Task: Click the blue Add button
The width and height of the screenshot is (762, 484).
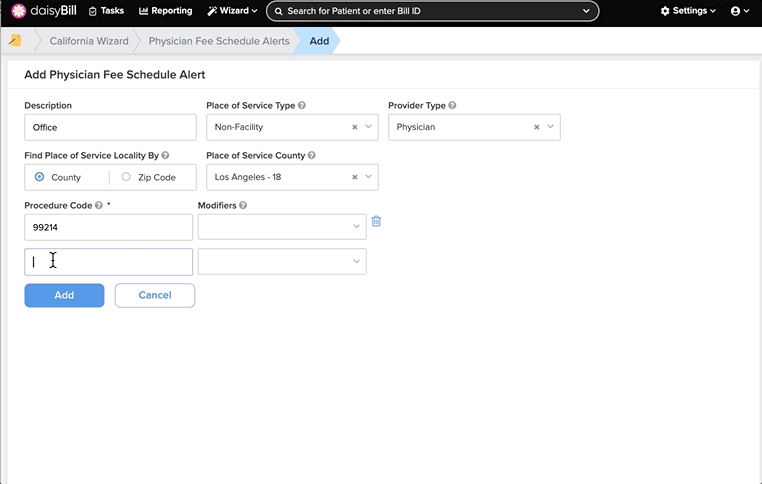Action: (64, 295)
